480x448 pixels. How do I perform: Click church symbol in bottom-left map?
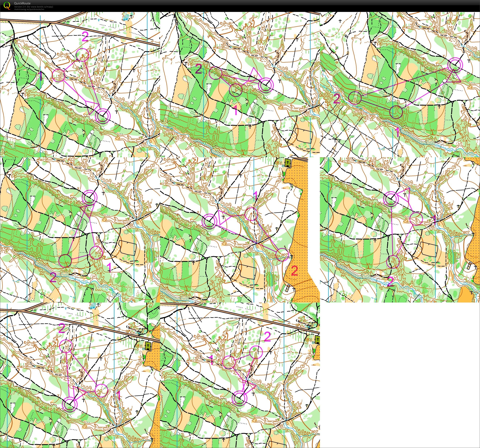pos(148,346)
